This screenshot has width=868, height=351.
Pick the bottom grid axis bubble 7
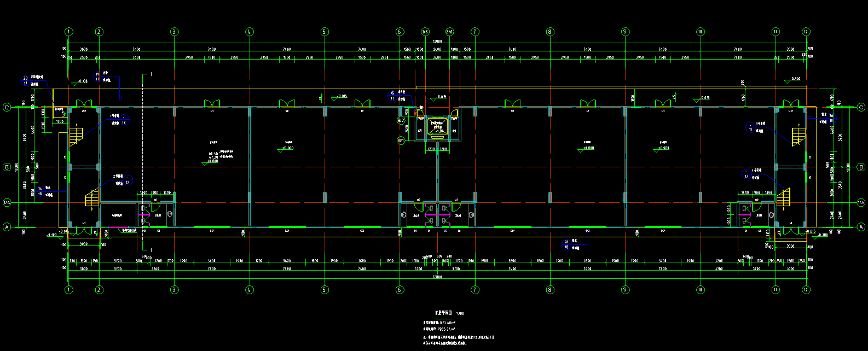click(474, 289)
